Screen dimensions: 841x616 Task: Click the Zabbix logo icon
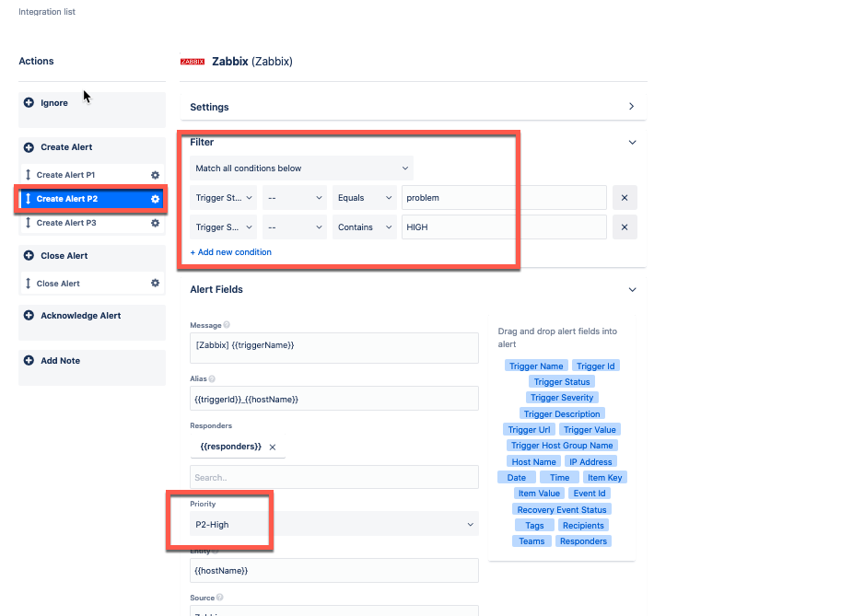click(193, 62)
